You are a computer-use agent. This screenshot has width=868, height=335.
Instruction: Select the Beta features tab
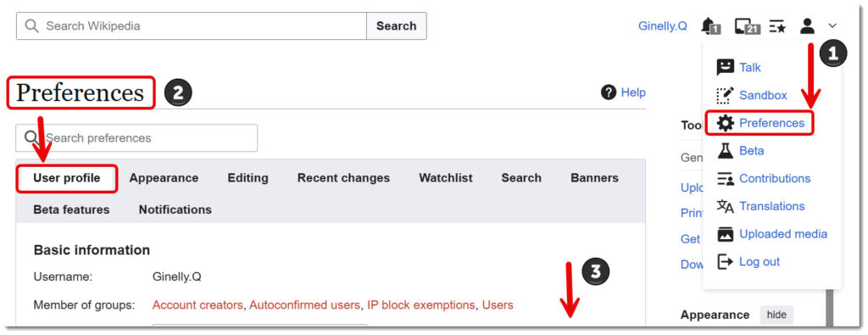click(71, 209)
